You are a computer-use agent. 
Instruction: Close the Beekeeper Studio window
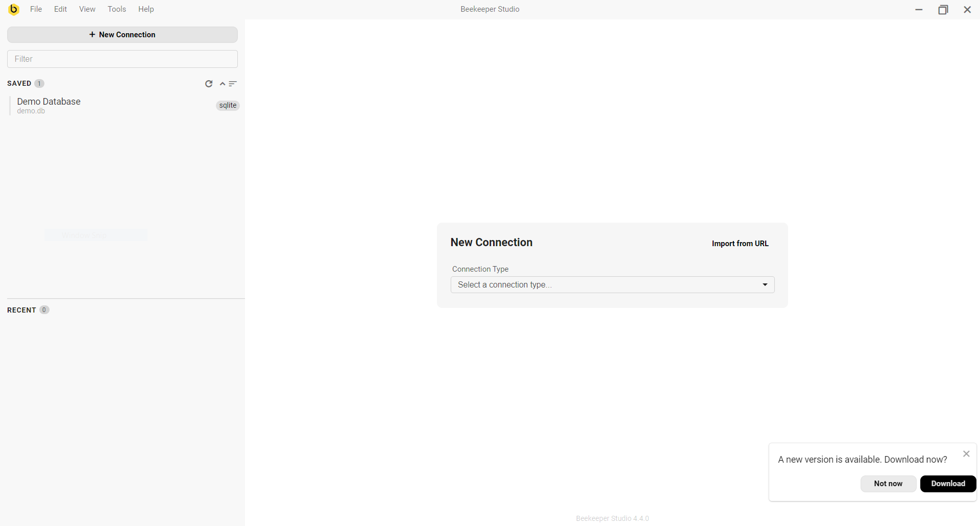pyautogui.click(x=967, y=9)
